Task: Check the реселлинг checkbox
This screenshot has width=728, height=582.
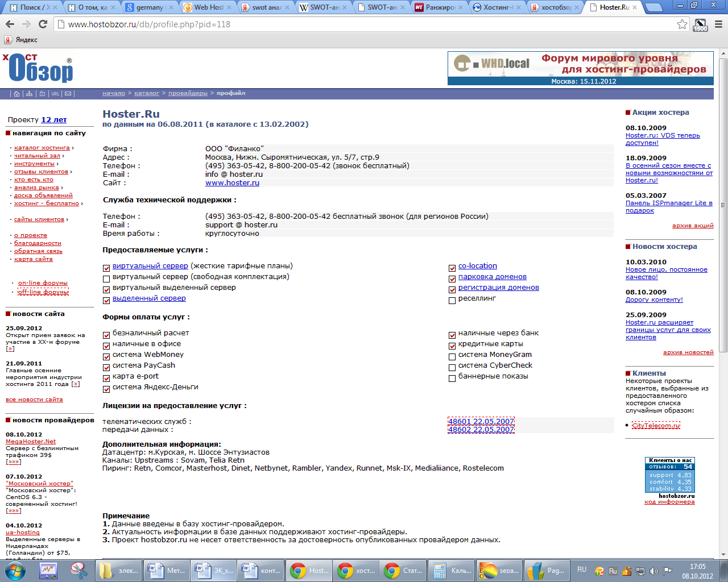Action: pyautogui.click(x=452, y=300)
